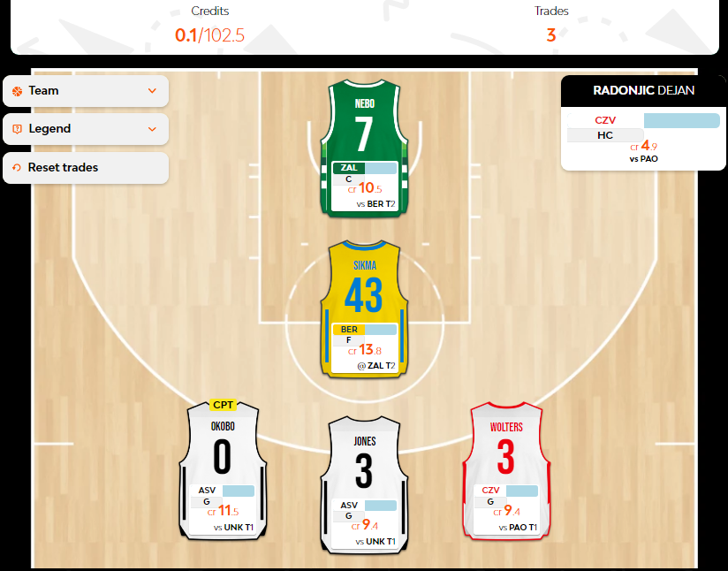Image resolution: width=728 pixels, height=571 pixels.
Task: Expand the Legend dropdown chevron
Action: 152,129
